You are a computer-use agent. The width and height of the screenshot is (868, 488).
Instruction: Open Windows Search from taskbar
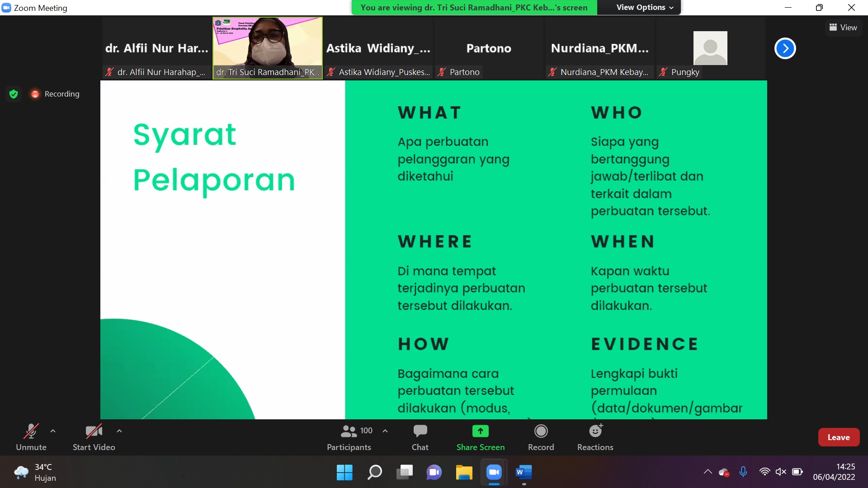(374, 472)
